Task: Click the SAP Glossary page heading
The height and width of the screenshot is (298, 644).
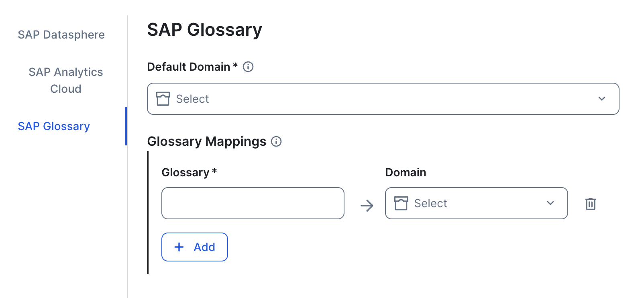Action: coord(204,30)
